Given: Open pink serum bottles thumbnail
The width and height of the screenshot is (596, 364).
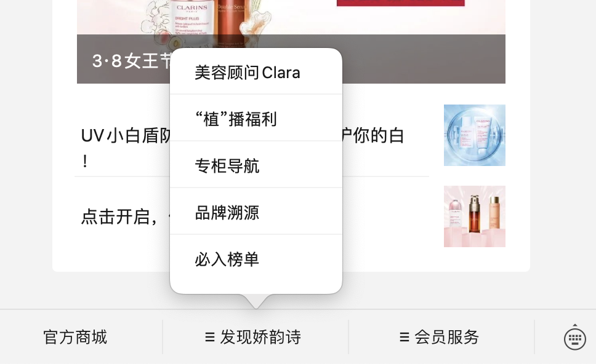Looking at the screenshot, I should pos(474,216).
